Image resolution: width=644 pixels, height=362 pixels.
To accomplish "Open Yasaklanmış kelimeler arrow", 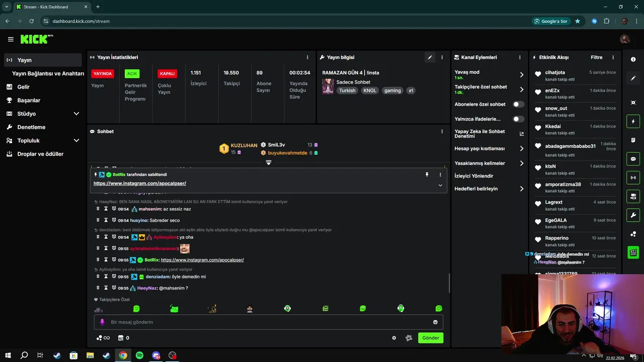I will pos(521,163).
